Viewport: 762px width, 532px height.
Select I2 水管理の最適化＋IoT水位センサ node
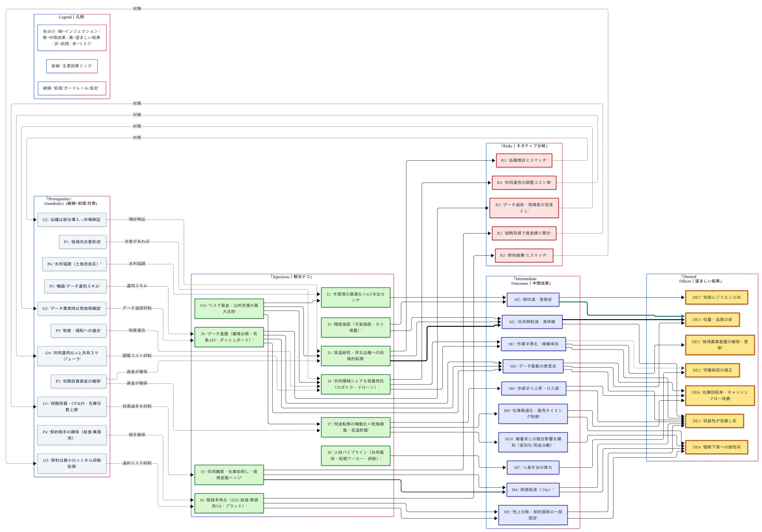coord(355,297)
